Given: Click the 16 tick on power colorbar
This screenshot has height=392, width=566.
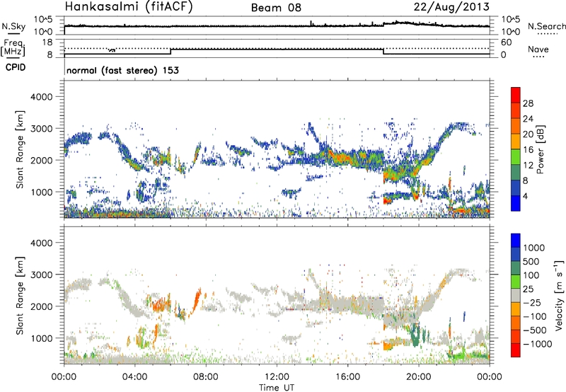Looking at the screenshot, I should [528, 150].
